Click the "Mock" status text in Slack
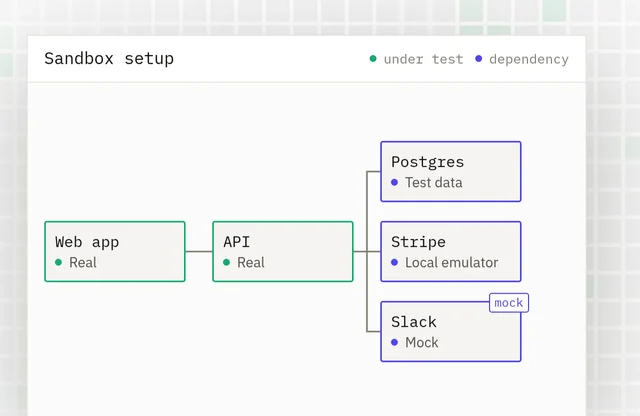The image size is (640, 416). [422, 343]
